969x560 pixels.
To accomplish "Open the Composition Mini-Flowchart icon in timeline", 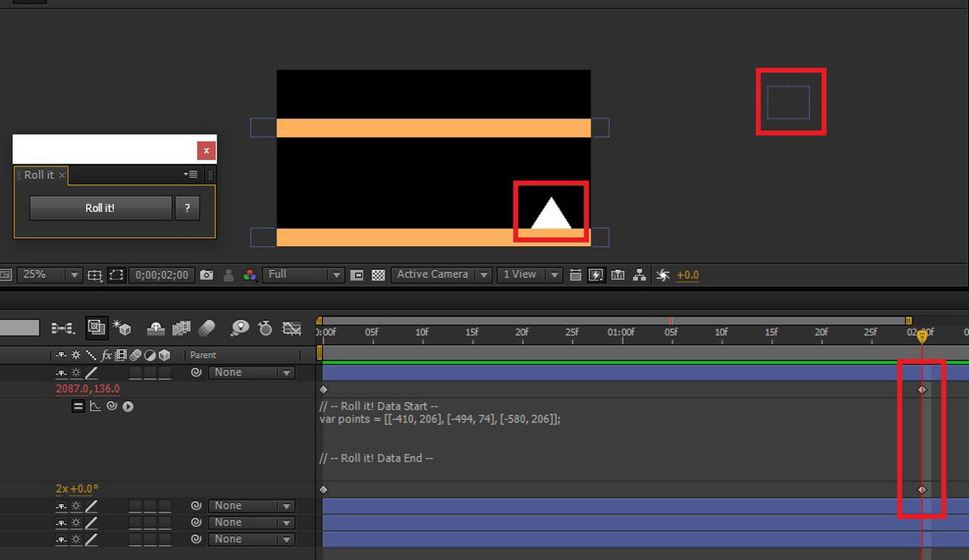I will [62, 328].
